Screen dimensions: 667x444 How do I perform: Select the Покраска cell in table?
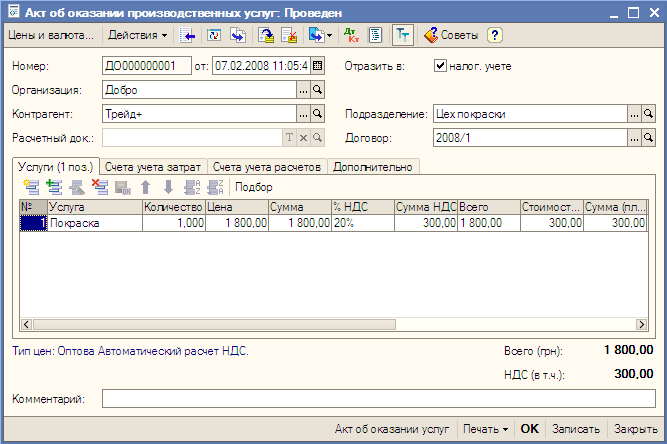94,224
